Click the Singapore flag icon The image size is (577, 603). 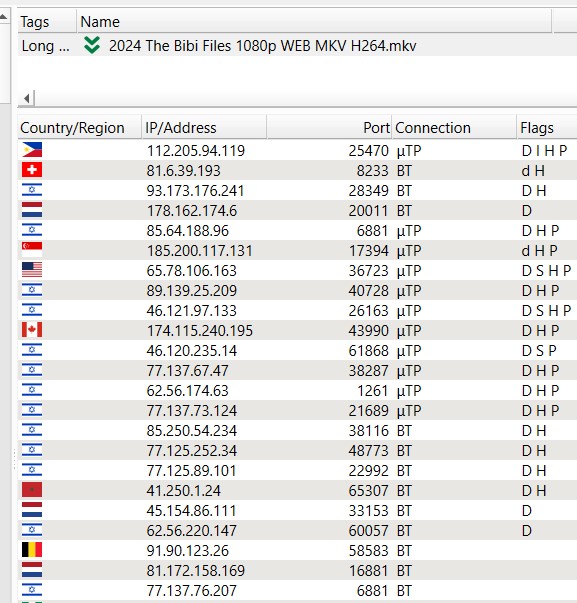pos(32,250)
